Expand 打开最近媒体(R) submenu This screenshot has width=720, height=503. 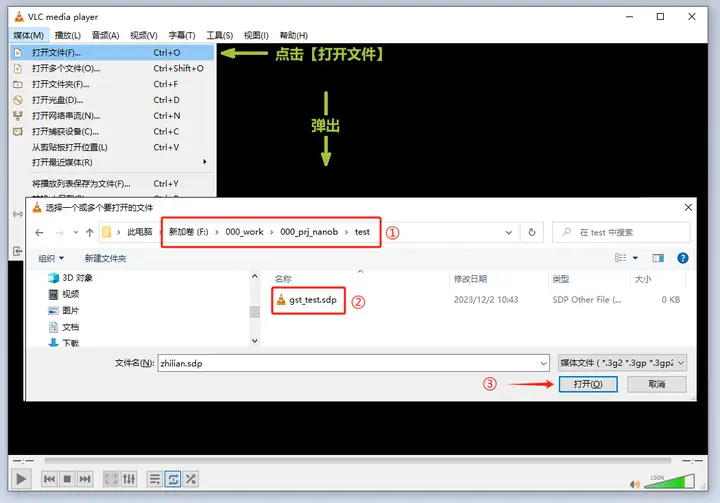[112, 163]
